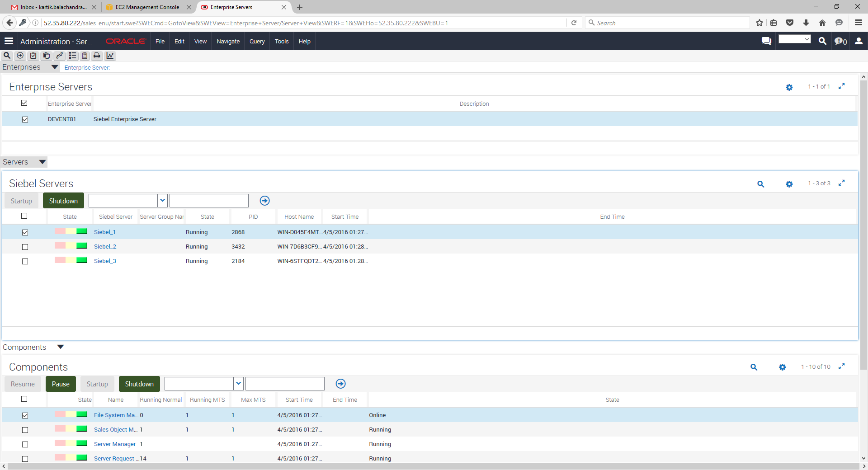Maximize the Enterprise Servers applet
This screenshot has height=470, width=868.
coord(841,86)
